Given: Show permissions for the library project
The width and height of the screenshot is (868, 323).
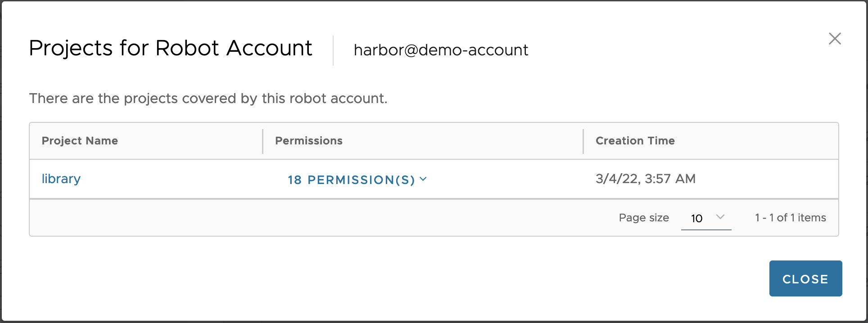Looking at the screenshot, I should tap(351, 179).
